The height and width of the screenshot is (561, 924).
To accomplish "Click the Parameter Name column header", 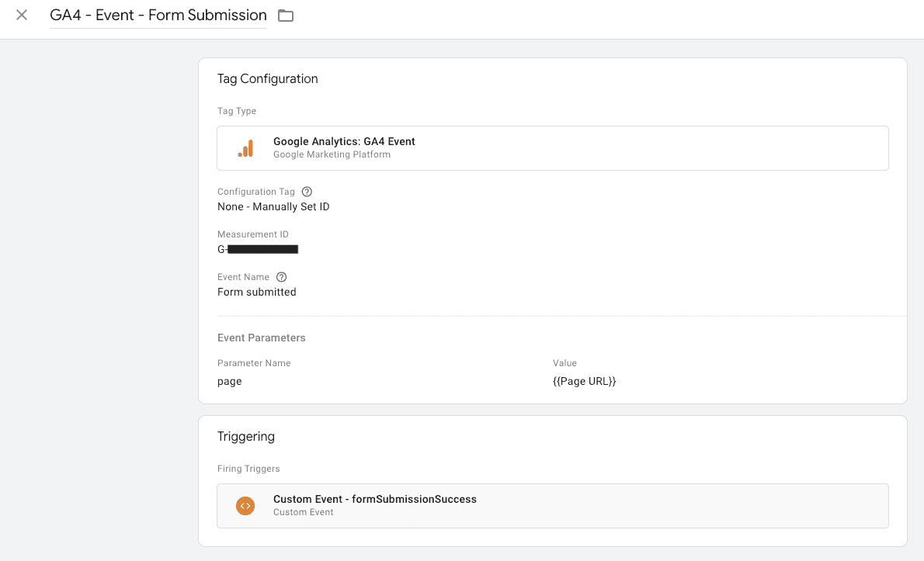I will 254,363.
